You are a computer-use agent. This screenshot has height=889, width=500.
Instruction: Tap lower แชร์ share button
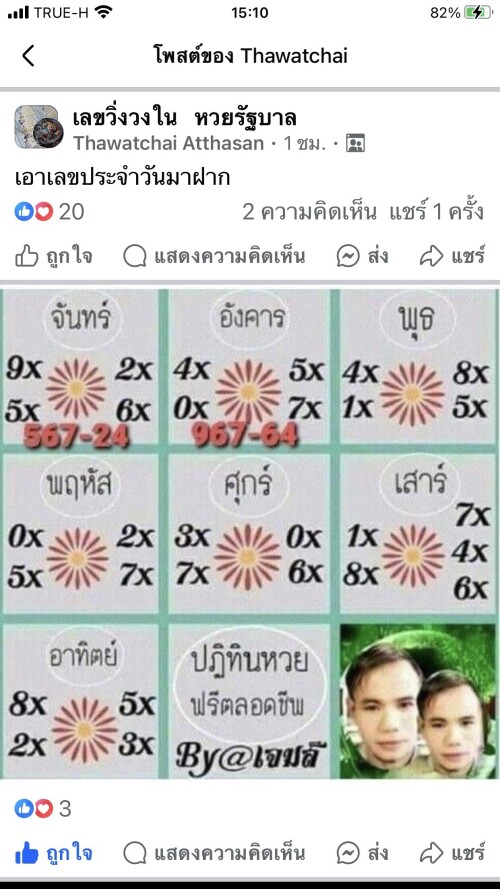click(x=452, y=853)
